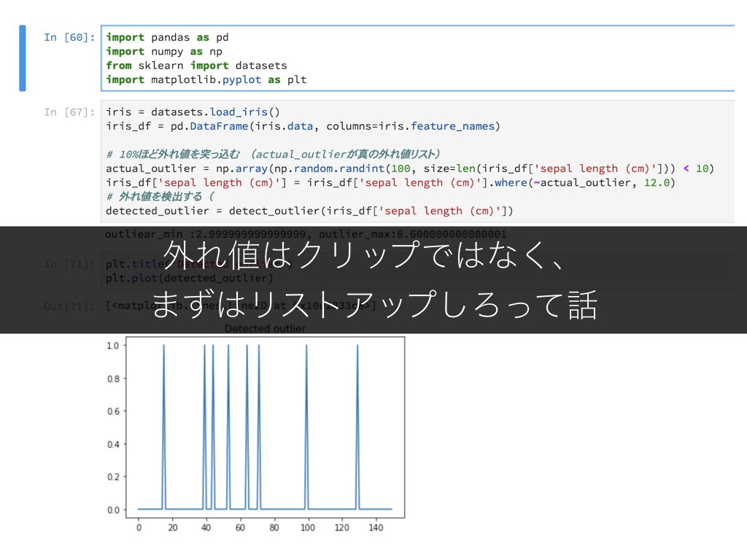747x560 pixels.
Task: Click the 100 x-axis tick label
Action: tap(307, 528)
